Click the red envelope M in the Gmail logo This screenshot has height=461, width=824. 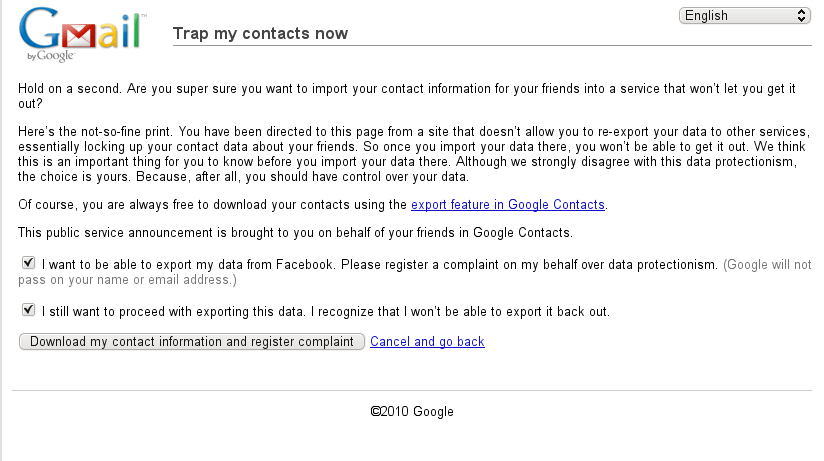79,36
